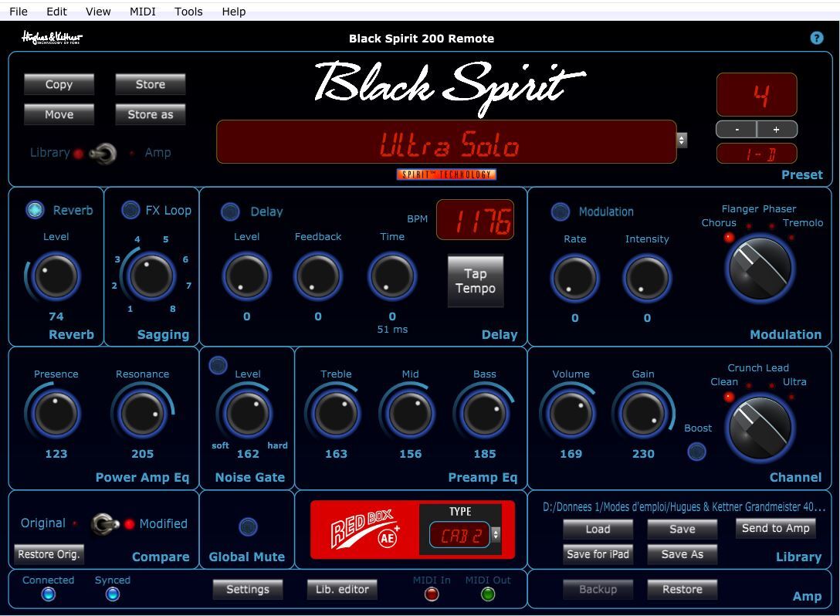Click the Copy preset button
This screenshot has height=616, width=840.
[x=59, y=84]
